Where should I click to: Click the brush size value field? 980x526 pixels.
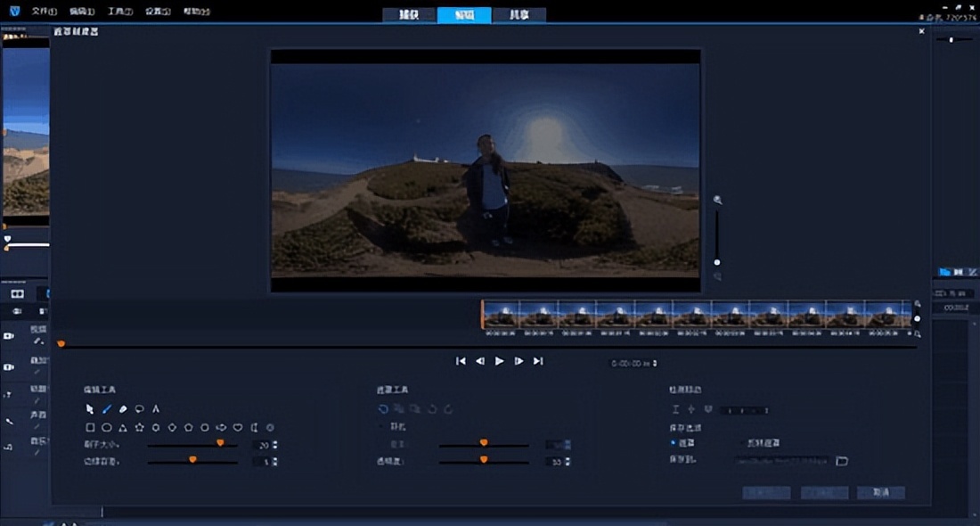click(262, 445)
